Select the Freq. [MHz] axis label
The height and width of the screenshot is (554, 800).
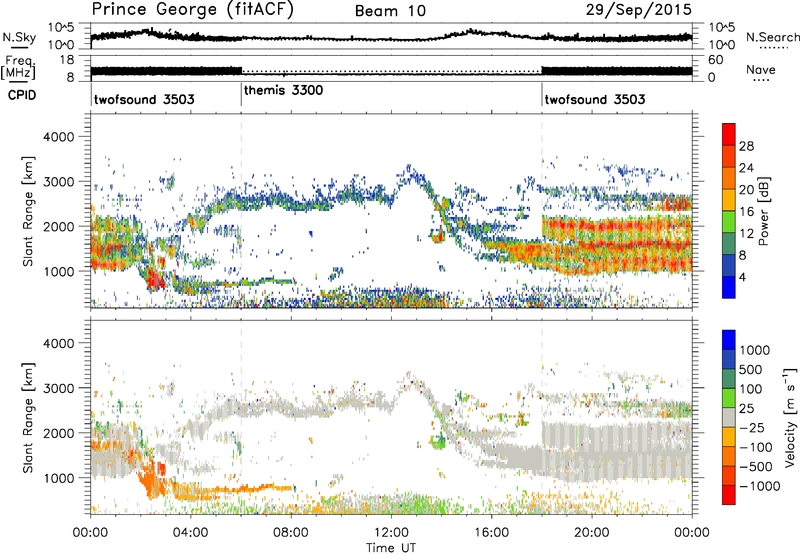(x=18, y=67)
